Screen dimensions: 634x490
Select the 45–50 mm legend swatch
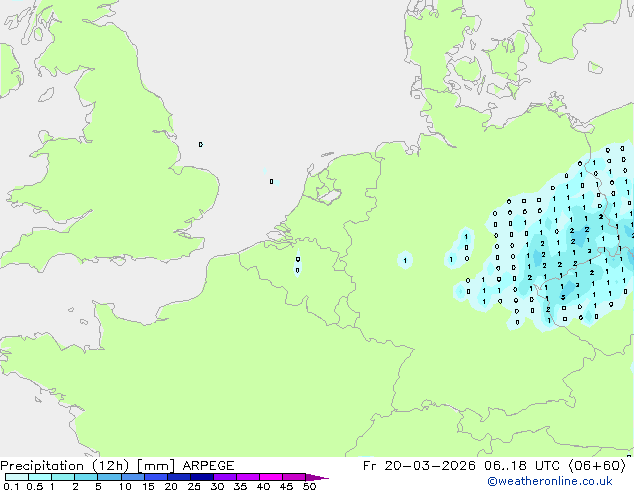294,477
